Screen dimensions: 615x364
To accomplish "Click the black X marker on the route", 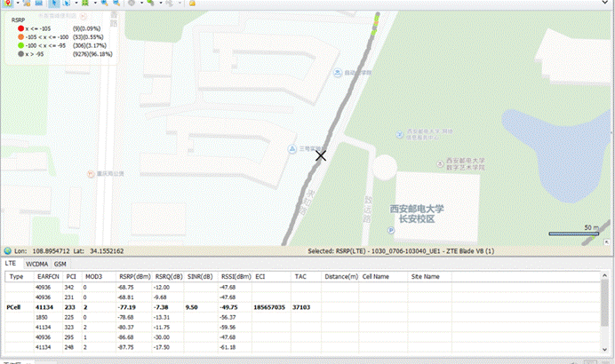I will coord(321,155).
